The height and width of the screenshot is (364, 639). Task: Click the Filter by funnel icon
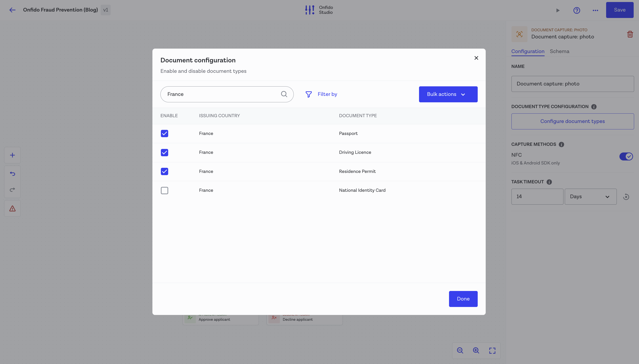308,94
